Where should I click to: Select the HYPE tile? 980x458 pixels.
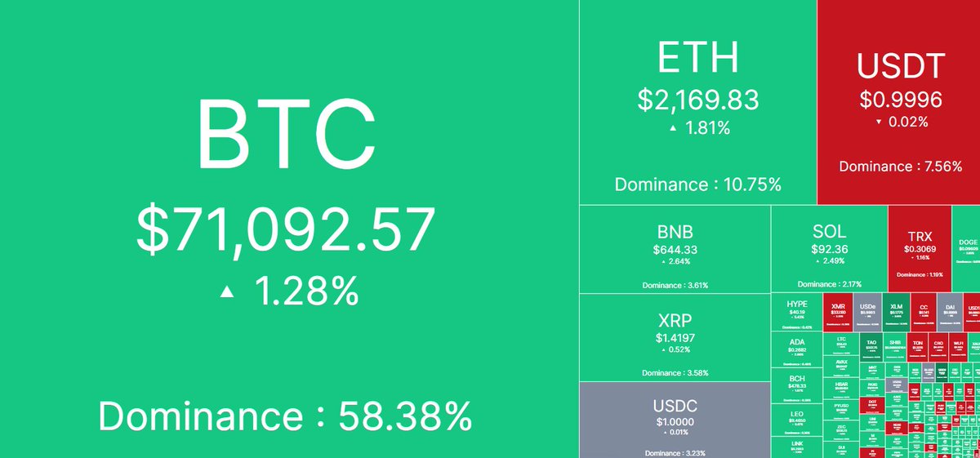point(797,313)
